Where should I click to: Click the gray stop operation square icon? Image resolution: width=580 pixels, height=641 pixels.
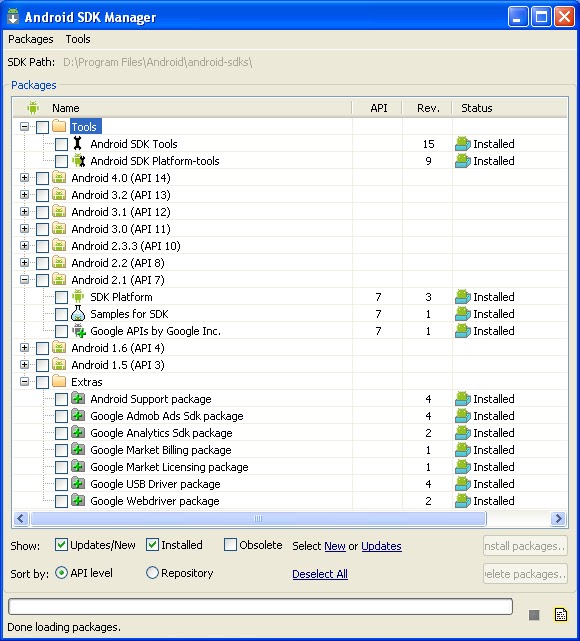point(534,615)
